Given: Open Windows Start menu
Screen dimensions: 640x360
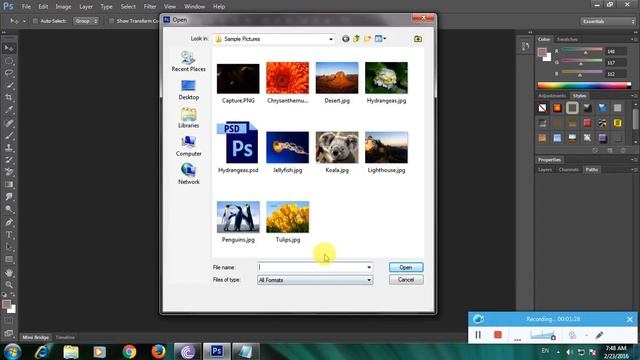Looking at the screenshot, I should pos(12,351).
